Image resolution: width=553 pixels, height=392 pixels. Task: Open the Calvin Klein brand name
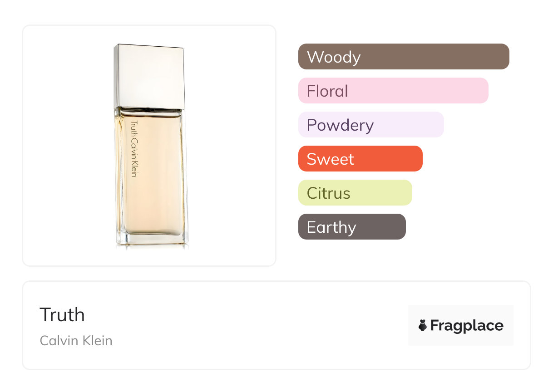(x=76, y=341)
